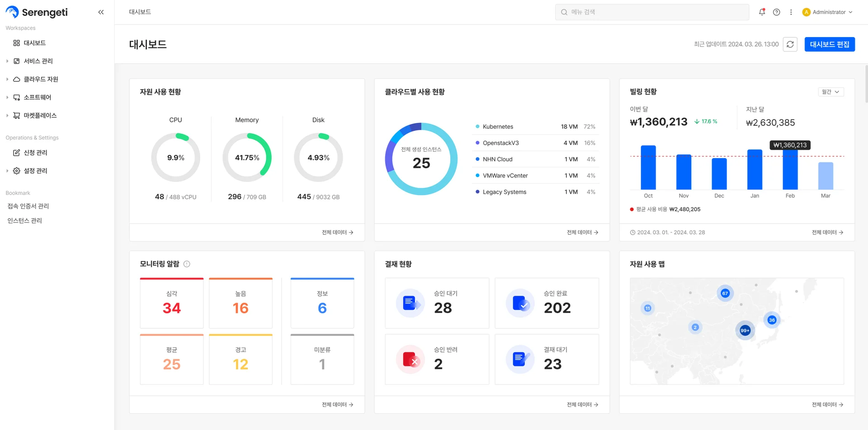
Task: Click the 승인 반려 rejected document icon
Action: click(x=410, y=360)
